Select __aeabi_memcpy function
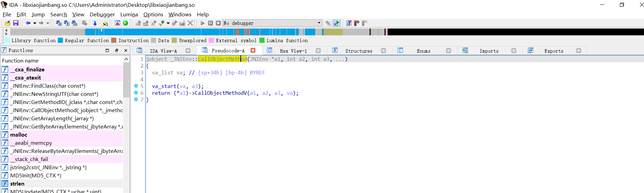The height and width of the screenshot is (193, 644). click(62, 143)
